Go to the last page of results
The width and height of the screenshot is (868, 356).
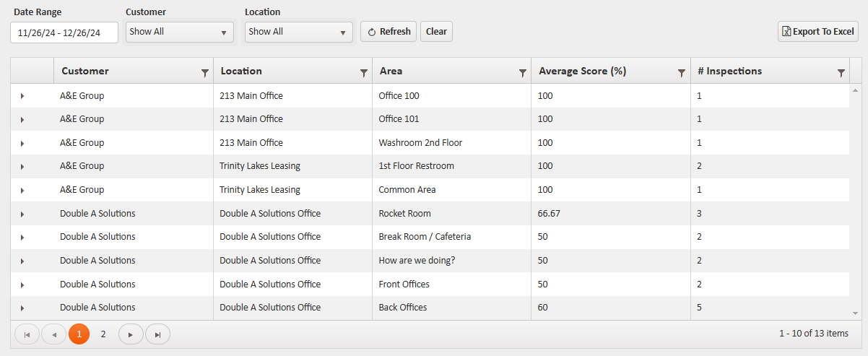point(157,334)
